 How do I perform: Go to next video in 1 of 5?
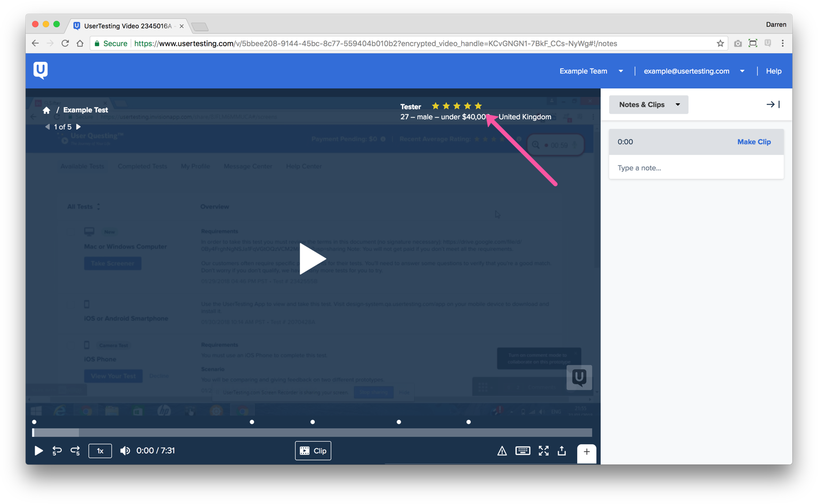coord(78,127)
